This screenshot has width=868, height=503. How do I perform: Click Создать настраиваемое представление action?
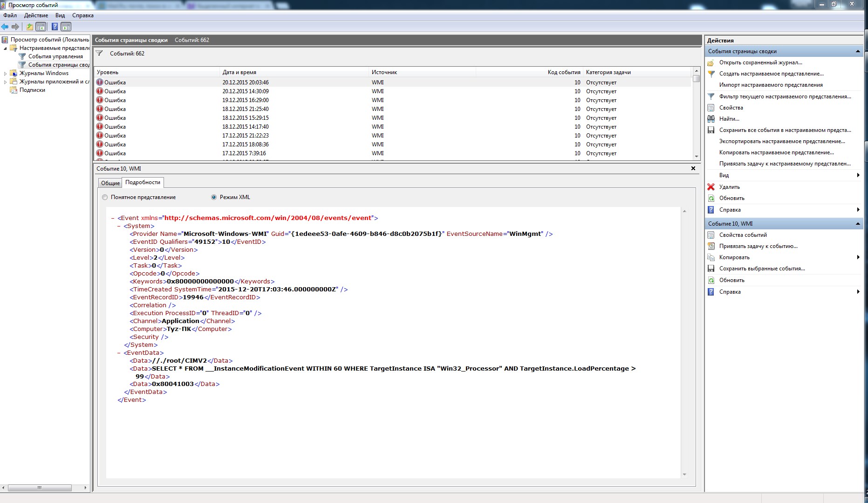coord(771,74)
